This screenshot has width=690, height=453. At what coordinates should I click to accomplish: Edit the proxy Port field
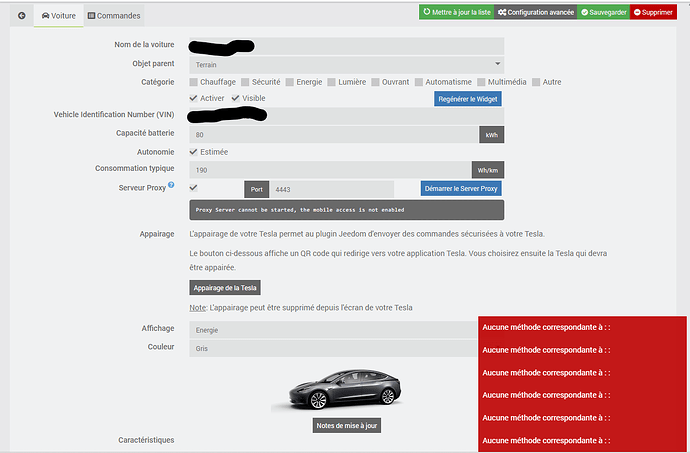332,189
